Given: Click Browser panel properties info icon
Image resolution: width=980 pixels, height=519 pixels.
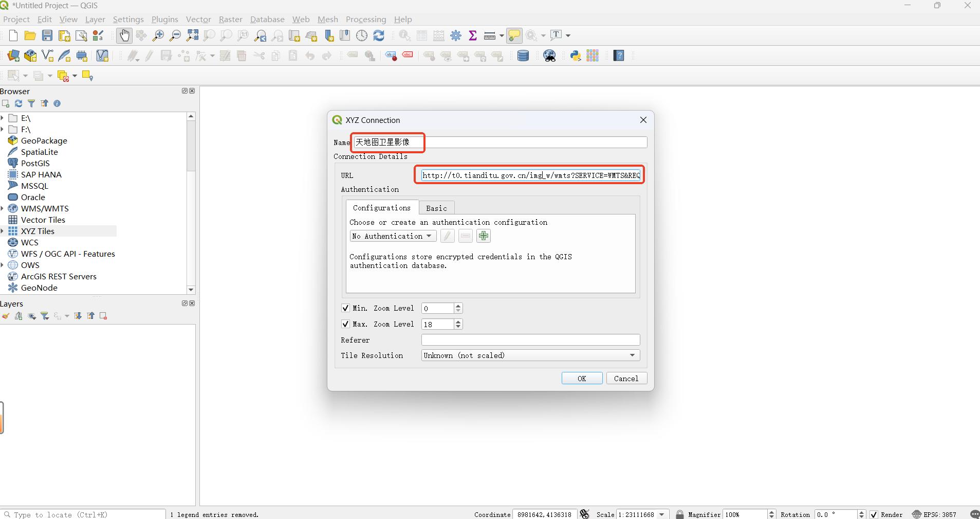Looking at the screenshot, I should click(57, 103).
